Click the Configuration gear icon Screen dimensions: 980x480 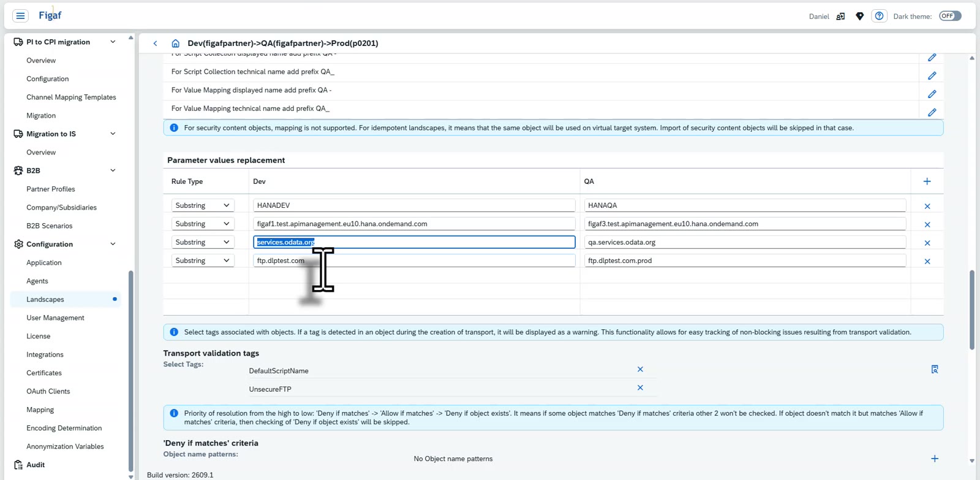(18, 245)
